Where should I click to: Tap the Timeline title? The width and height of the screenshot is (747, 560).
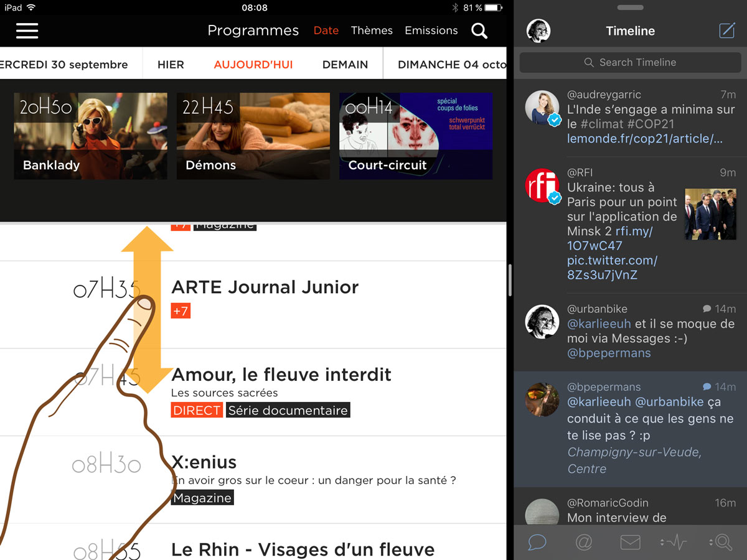point(630,30)
